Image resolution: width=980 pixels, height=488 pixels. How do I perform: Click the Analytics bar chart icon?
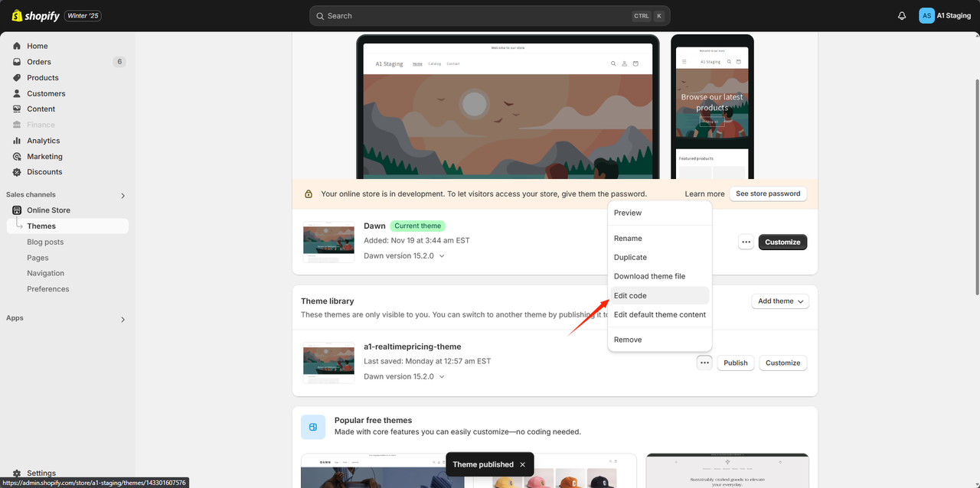17,141
